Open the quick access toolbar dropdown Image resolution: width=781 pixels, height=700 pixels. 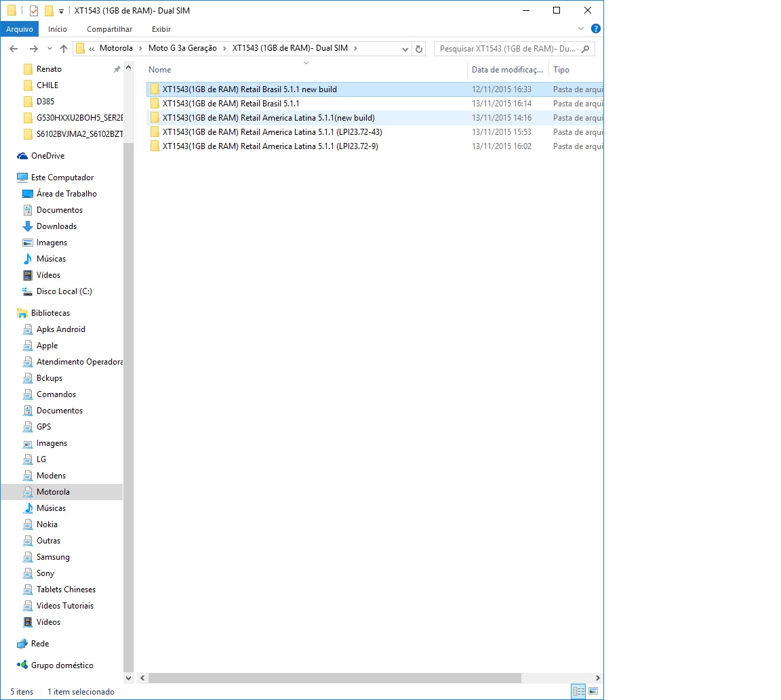(61, 11)
